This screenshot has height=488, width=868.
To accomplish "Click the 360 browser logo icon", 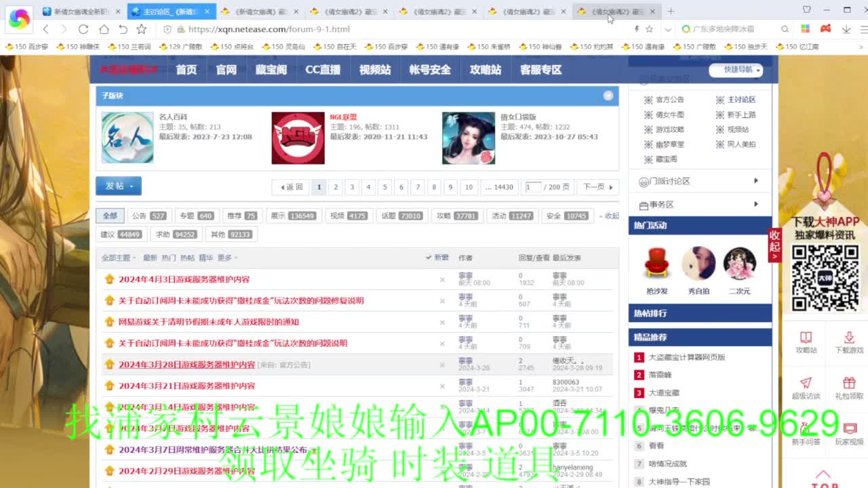I will pos(19,18).
